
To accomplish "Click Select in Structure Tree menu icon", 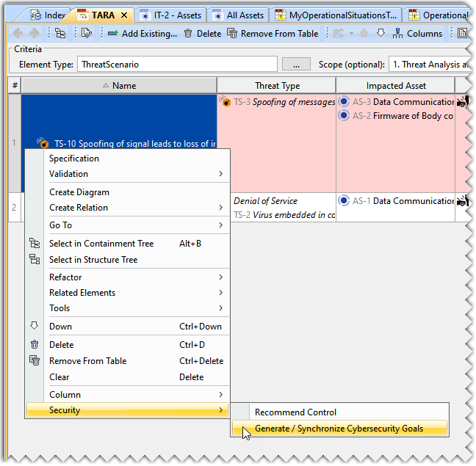I will point(34,260).
